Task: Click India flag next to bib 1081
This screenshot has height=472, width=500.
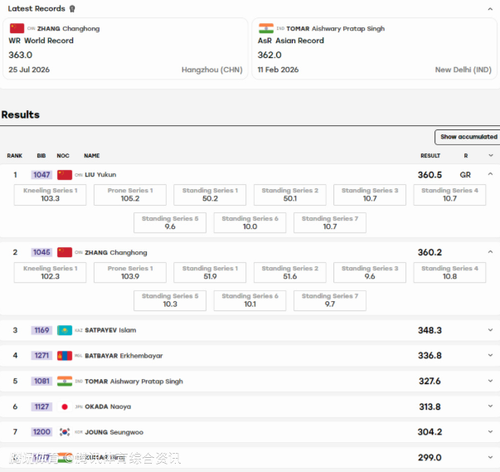Action: pyautogui.click(x=65, y=381)
